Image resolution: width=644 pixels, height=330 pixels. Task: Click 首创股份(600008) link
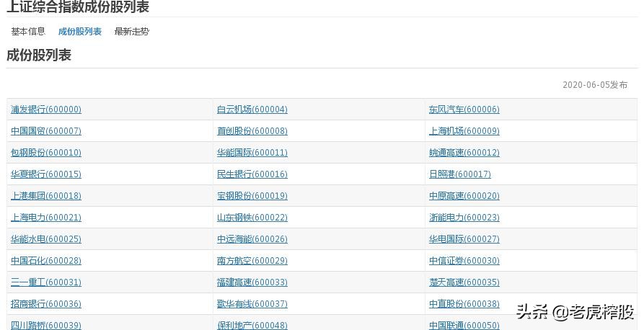tap(252, 131)
